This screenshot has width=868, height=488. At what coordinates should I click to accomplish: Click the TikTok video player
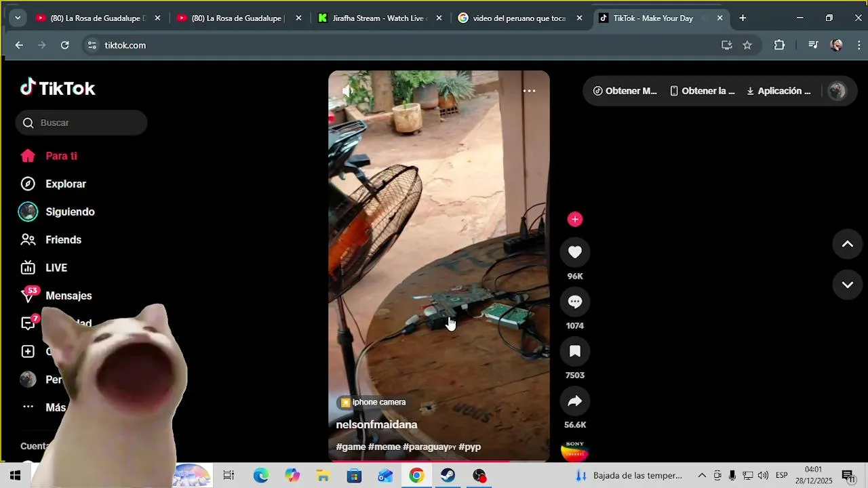tap(439, 266)
